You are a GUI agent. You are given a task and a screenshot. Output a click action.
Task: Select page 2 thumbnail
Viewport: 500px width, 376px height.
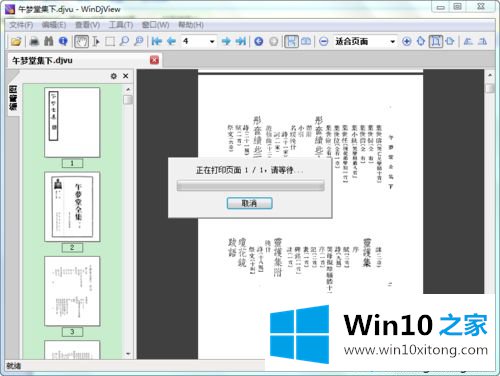pyautogui.click(x=72, y=207)
